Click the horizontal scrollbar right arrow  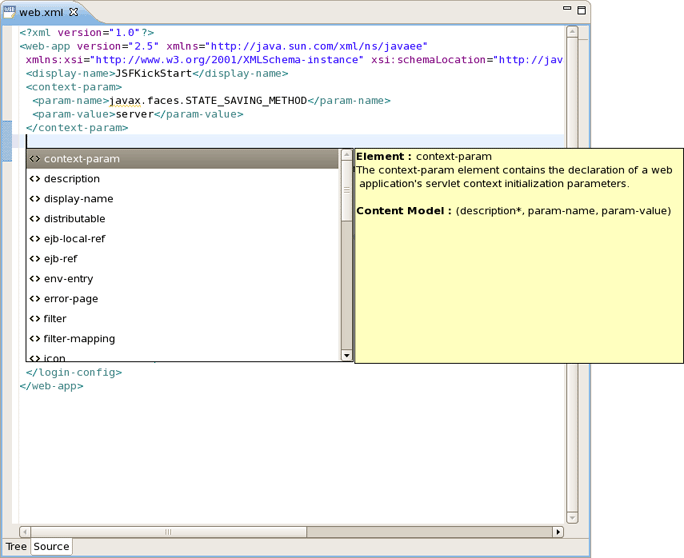pos(559,532)
